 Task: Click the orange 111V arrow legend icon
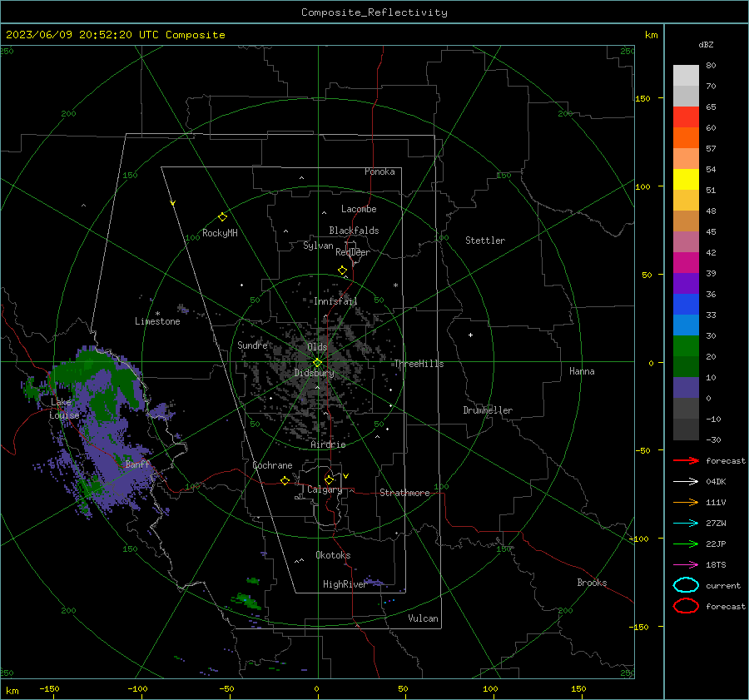pyautogui.click(x=686, y=502)
